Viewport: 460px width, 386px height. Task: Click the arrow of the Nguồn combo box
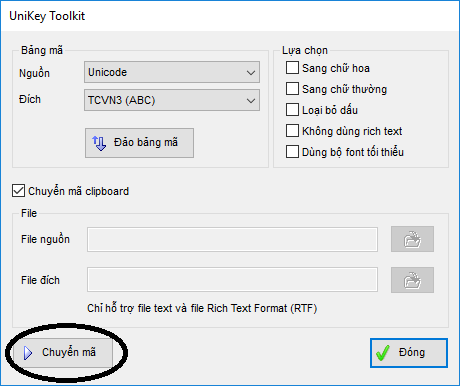pos(251,72)
